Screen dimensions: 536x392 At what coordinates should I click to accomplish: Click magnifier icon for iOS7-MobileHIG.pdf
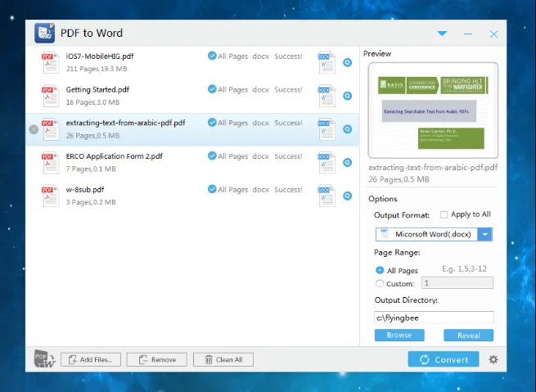347,62
